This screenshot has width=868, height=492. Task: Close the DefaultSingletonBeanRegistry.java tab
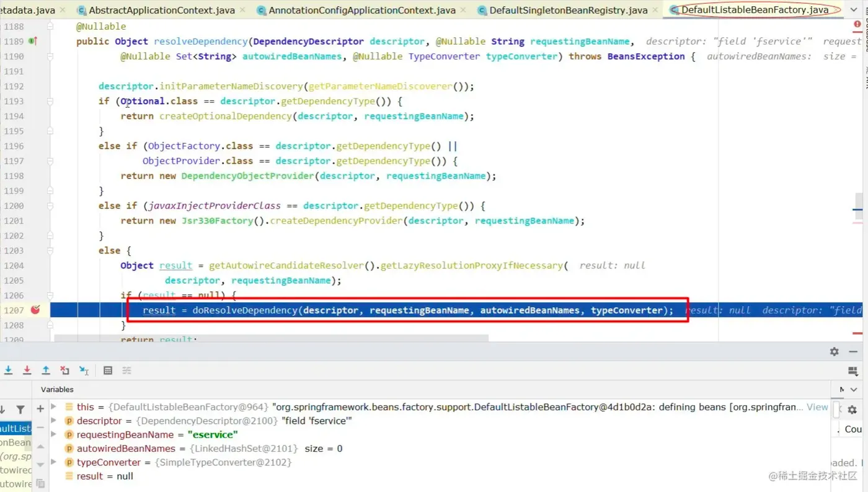[656, 10]
